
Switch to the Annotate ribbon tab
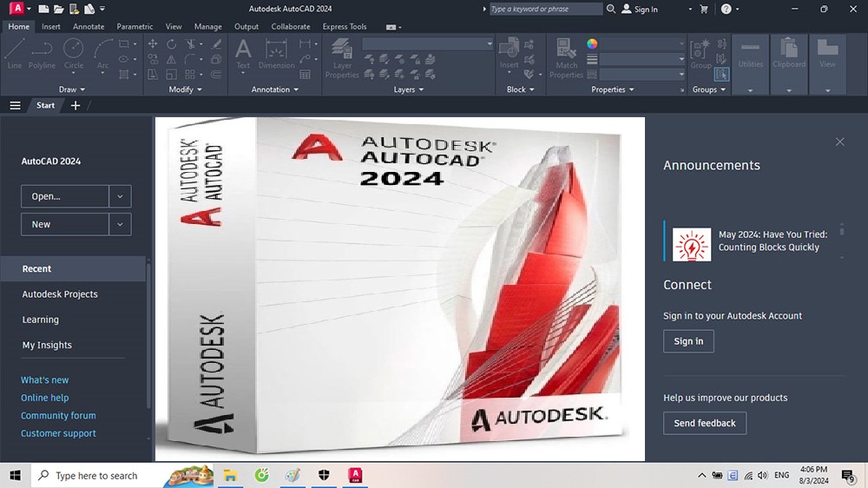[89, 27]
